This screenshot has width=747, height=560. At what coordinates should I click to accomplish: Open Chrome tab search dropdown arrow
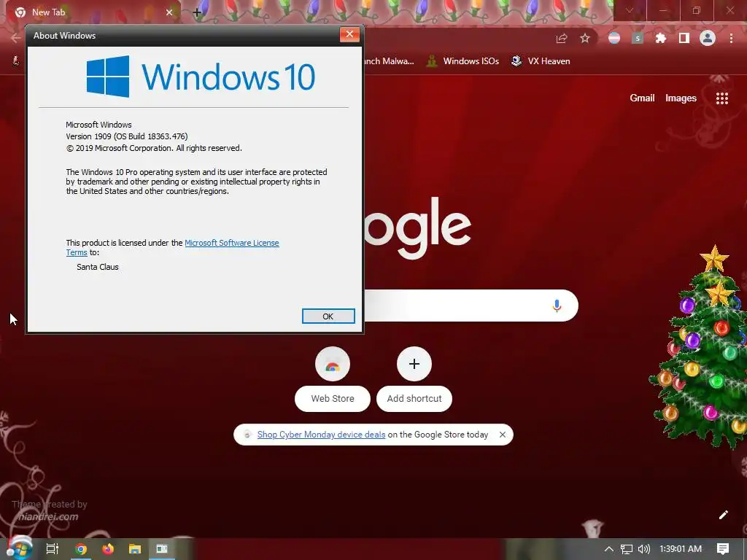[630, 10]
